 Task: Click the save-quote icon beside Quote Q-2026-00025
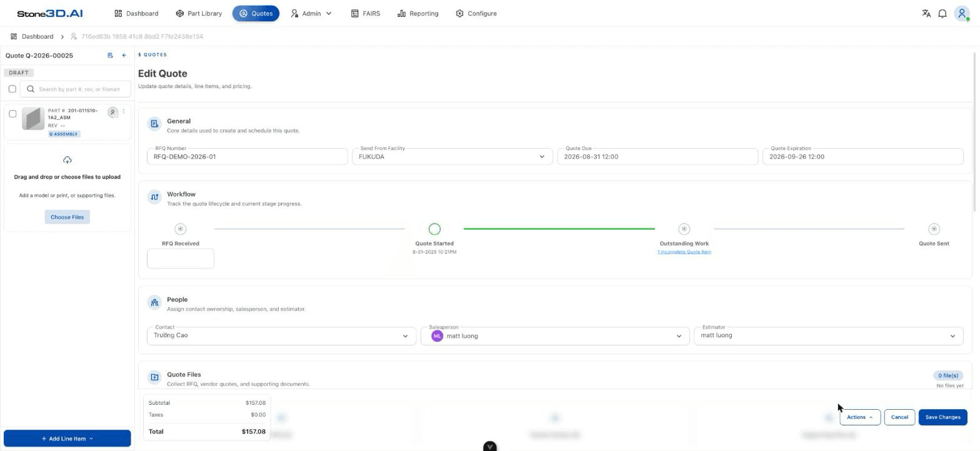click(111, 56)
